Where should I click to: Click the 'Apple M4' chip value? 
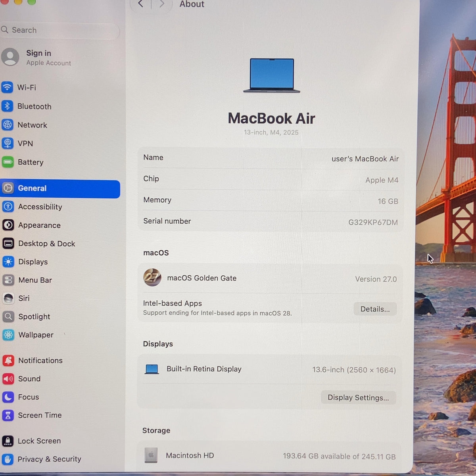[x=382, y=180]
